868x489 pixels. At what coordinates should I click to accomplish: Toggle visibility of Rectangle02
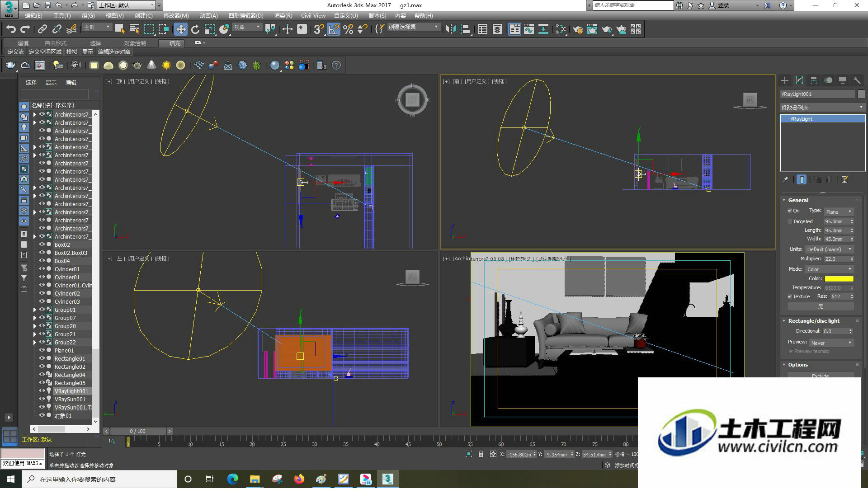[42, 367]
